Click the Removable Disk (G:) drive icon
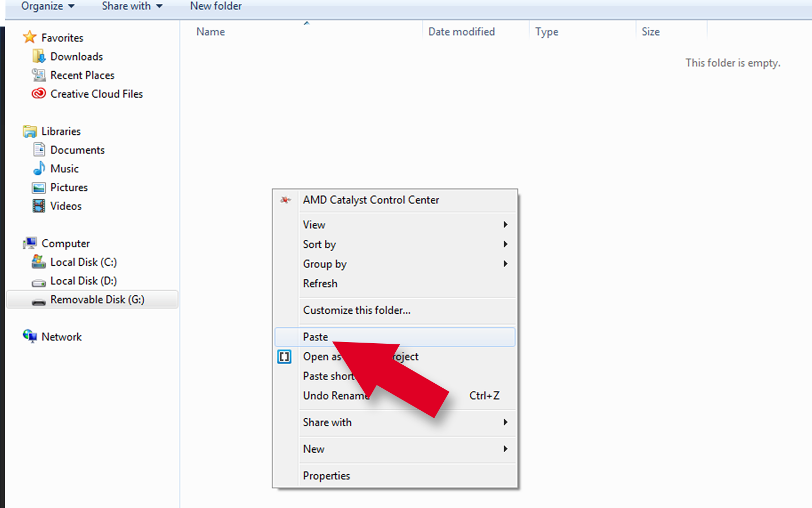The width and height of the screenshot is (812, 508). tap(38, 301)
